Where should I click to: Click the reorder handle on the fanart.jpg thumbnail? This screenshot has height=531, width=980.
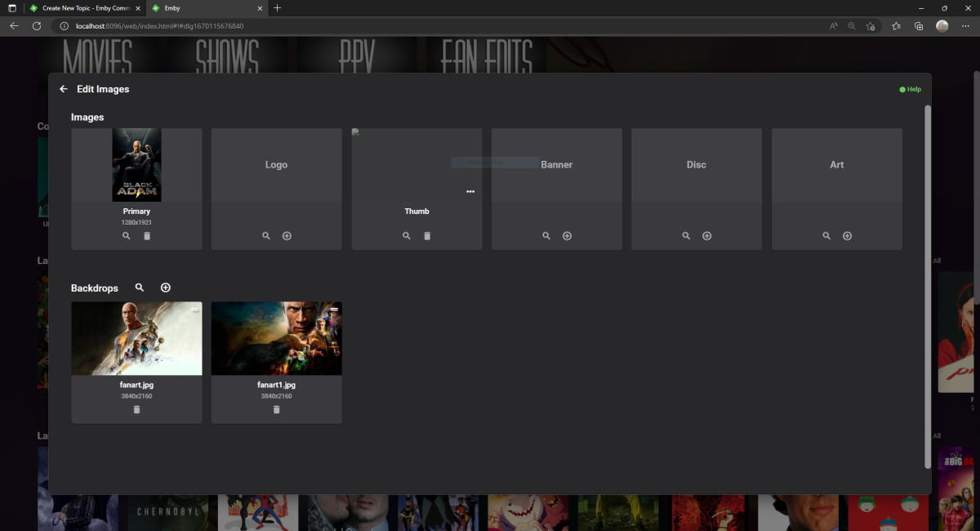point(195,310)
